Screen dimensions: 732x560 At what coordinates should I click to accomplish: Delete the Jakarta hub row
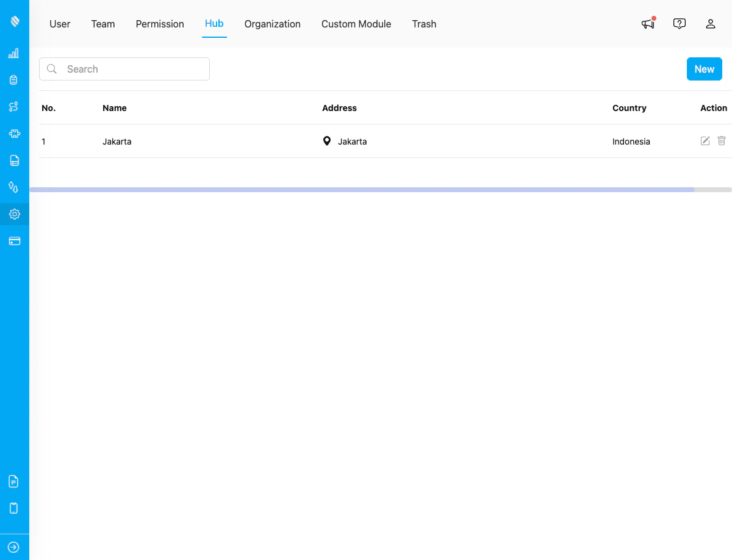(722, 141)
